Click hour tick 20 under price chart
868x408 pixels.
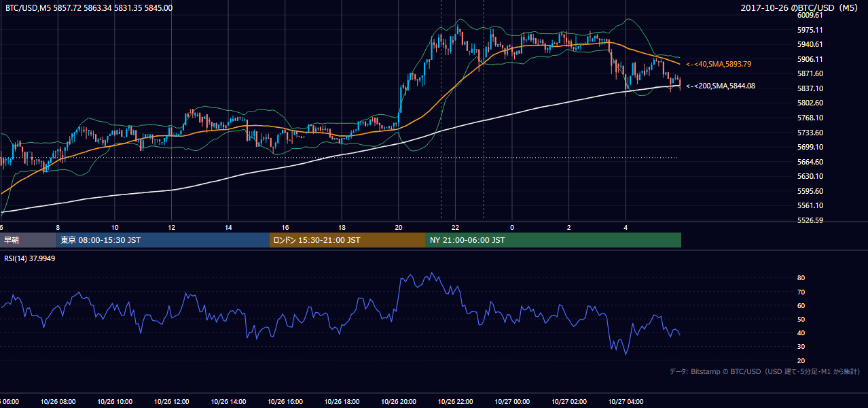coord(399,228)
